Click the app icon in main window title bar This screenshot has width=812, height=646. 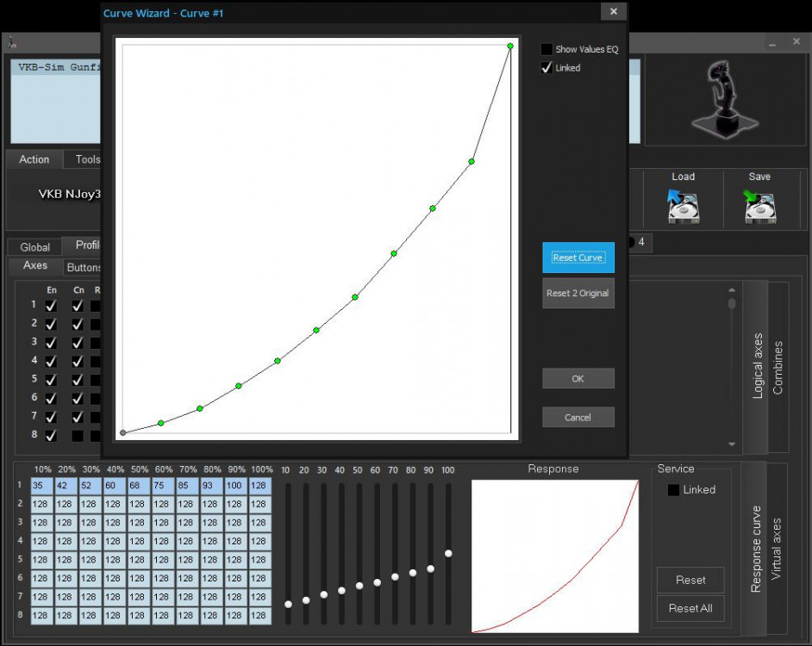pos(12,42)
